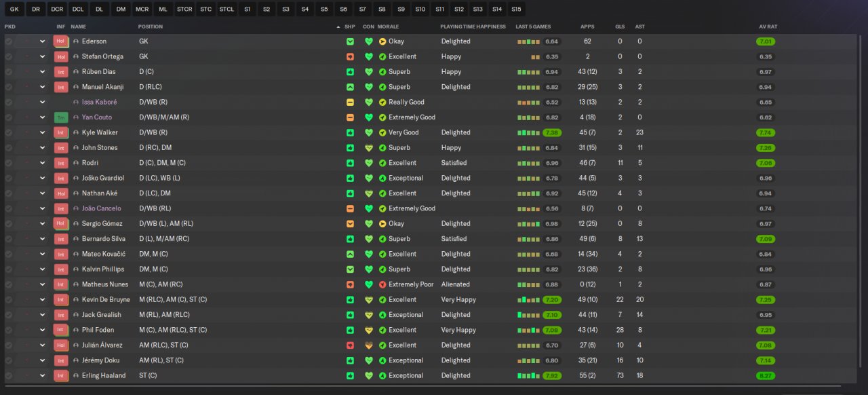Click Rúben Dias's Int status badge
This screenshot has width=868, height=395.
tap(61, 72)
